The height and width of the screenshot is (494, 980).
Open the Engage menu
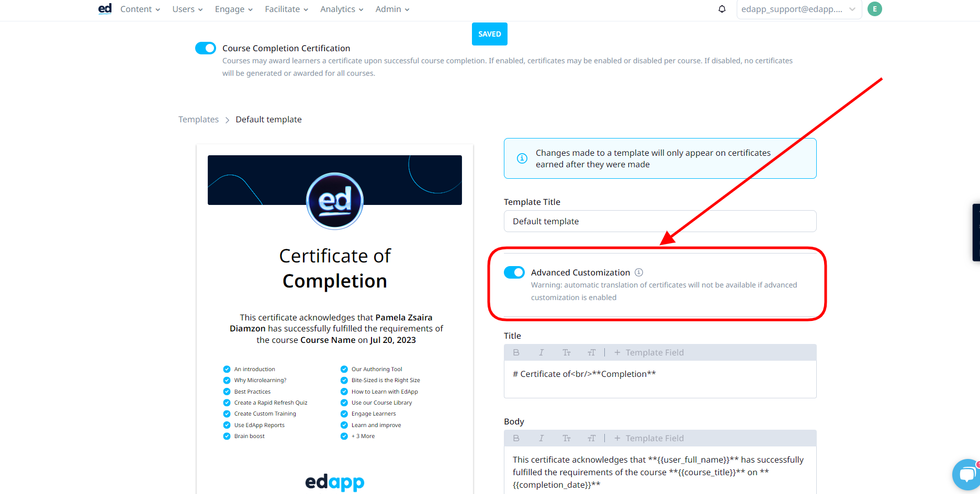coord(233,9)
